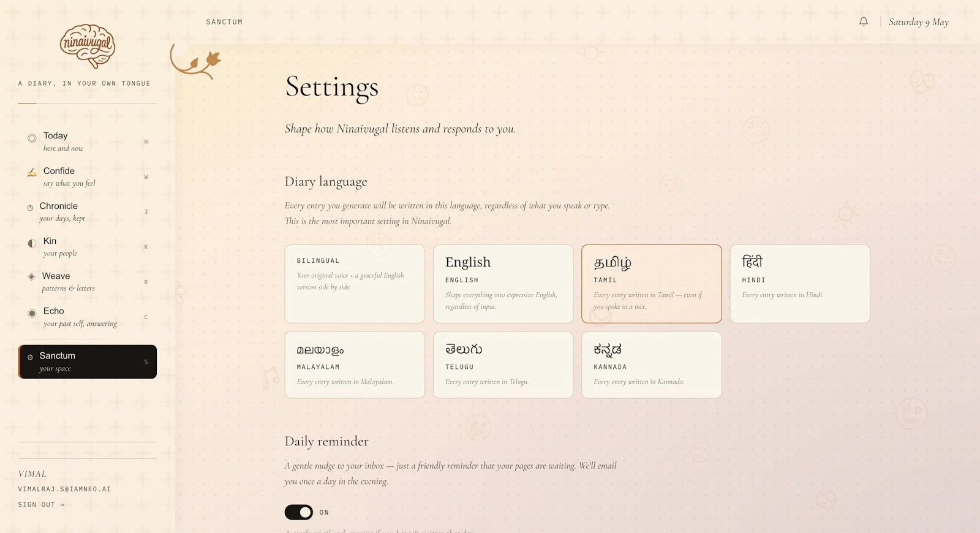Click "Shape how Ninaivugal listens" subtitle
The width and height of the screenshot is (980, 533).
coord(401,129)
